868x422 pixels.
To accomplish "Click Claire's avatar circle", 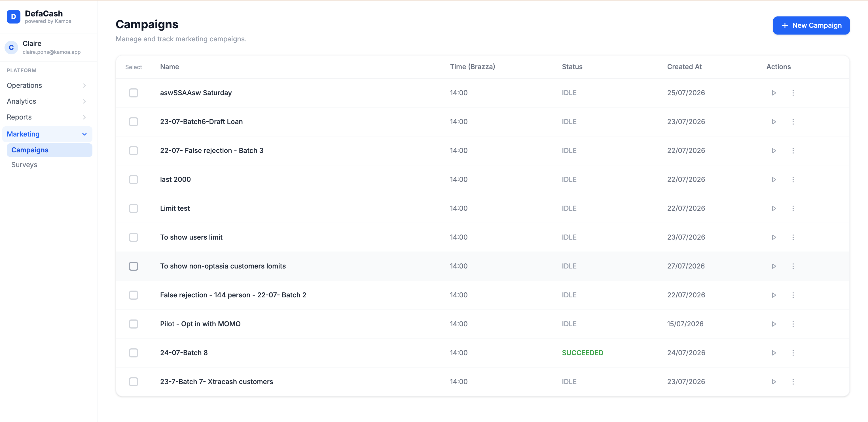I will point(11,48).
